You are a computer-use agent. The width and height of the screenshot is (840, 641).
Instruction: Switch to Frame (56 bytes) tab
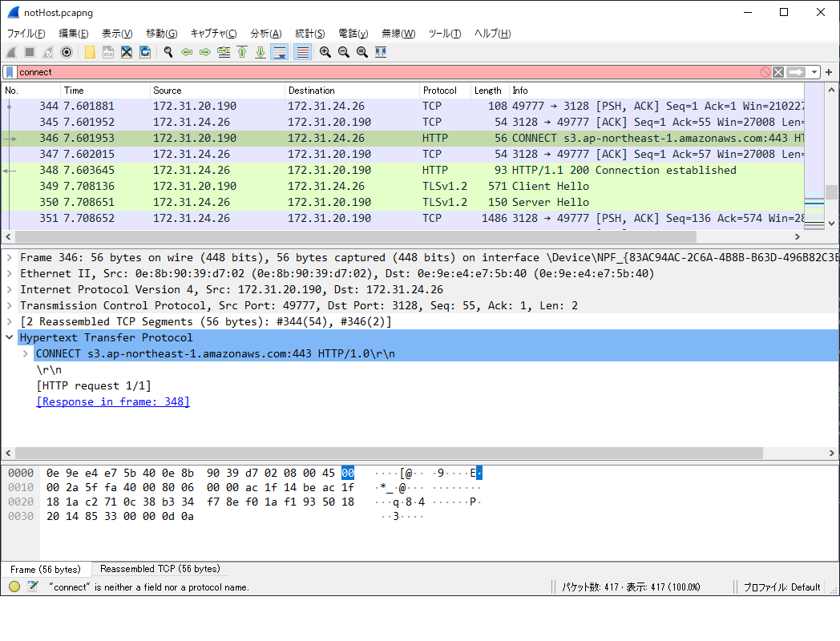pos(46,569)
